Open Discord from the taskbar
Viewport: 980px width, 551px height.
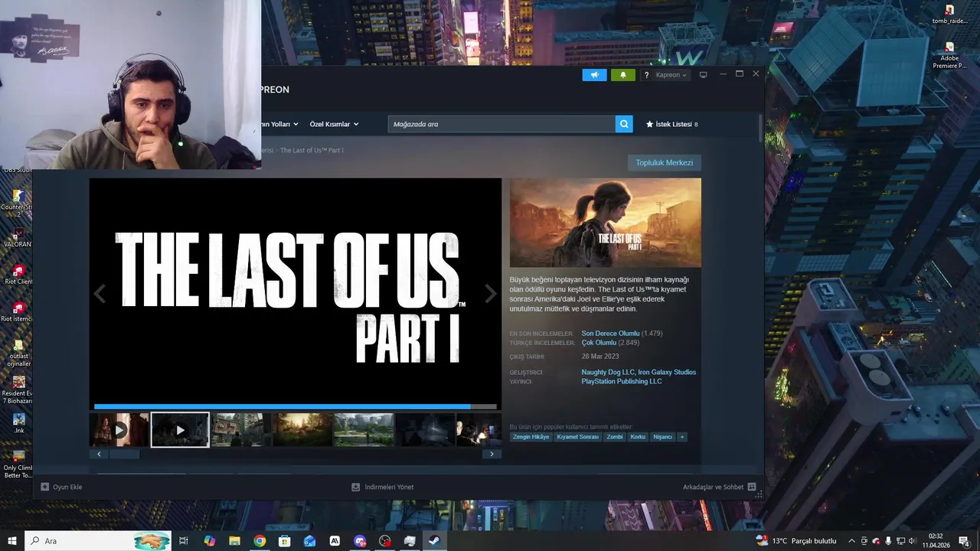click(360, 541)
